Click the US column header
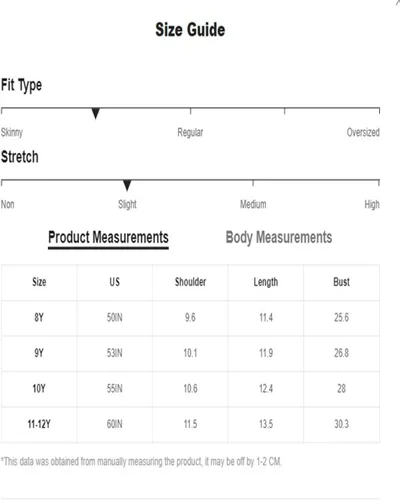 [x=114, y=282]
